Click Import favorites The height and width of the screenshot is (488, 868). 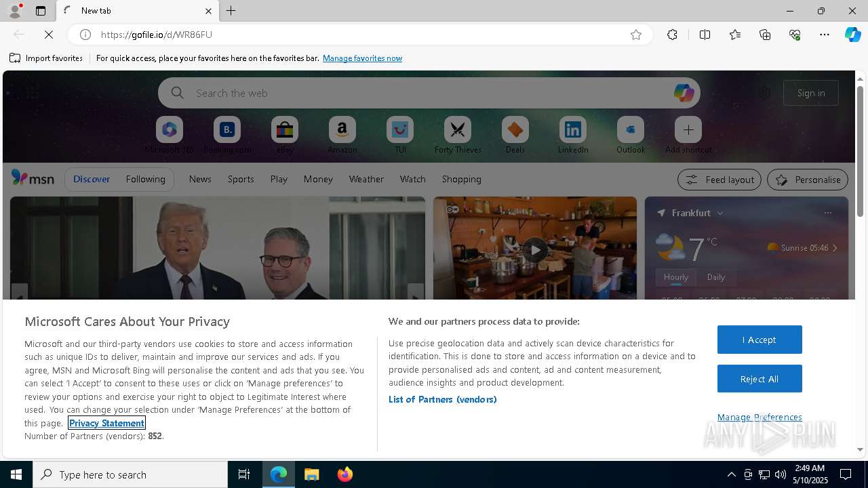tap(46, 58)
